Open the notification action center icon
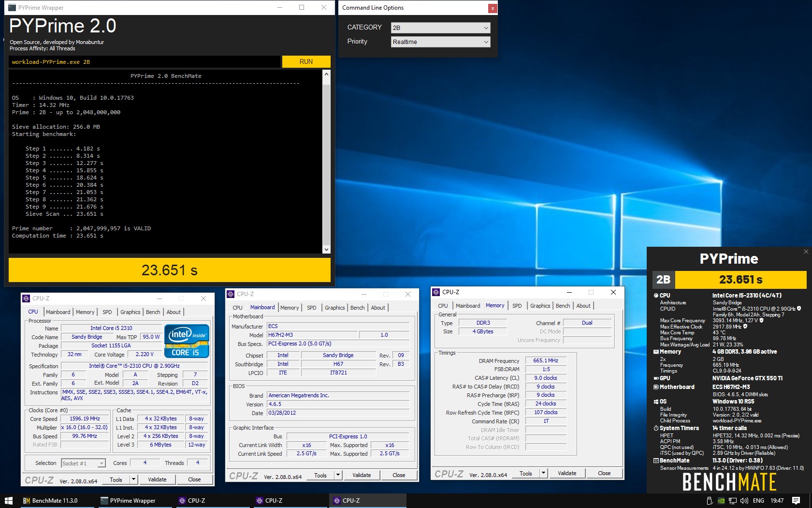 click(x=796, y=501)
